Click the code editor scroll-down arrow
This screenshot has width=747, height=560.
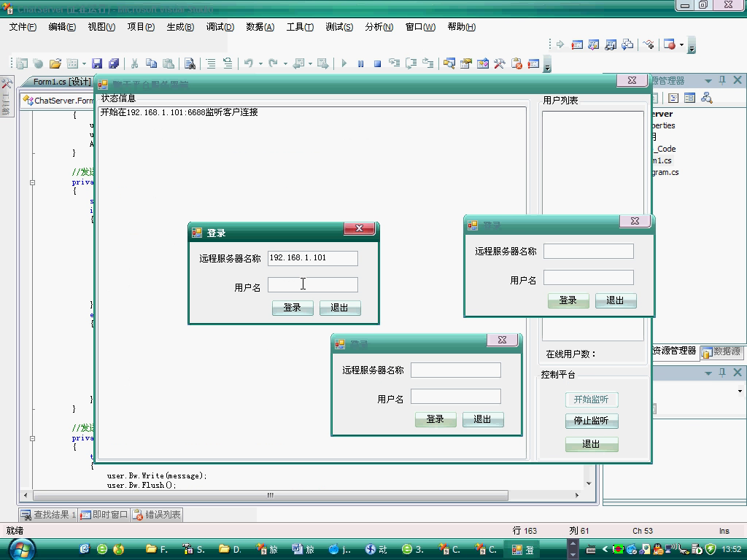tap(589, 483)
